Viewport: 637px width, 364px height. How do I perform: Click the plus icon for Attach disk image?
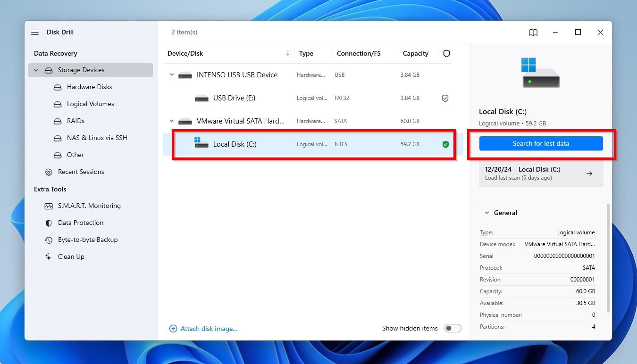173,329
